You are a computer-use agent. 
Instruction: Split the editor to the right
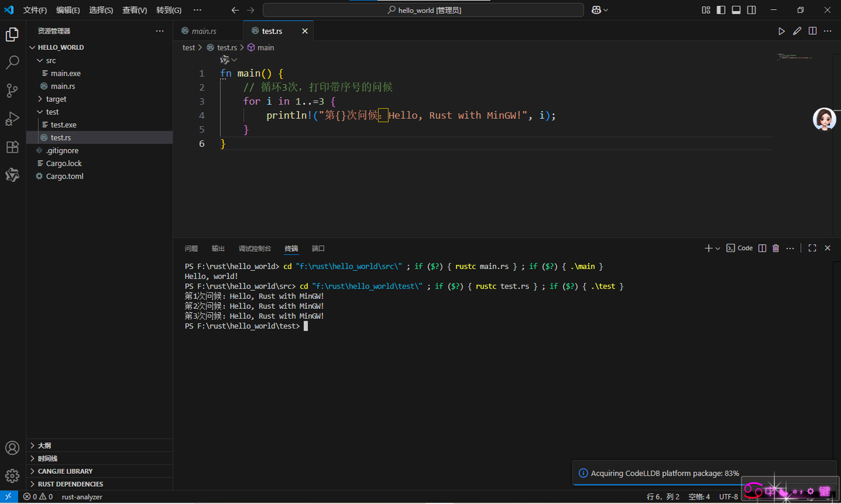(813, 31)
